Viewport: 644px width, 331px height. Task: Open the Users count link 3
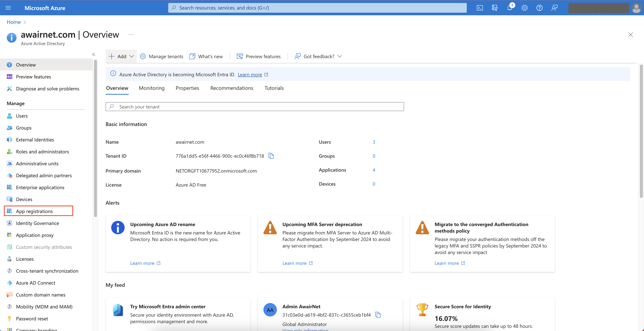pos(374,142)
